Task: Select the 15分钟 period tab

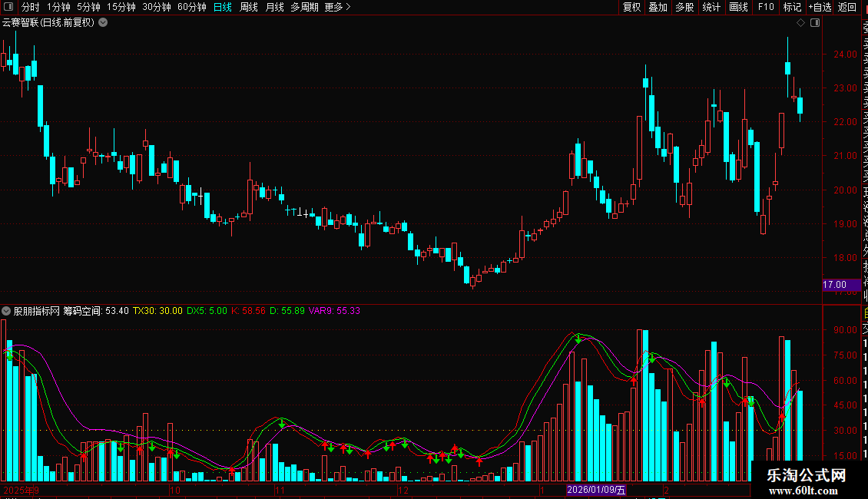Action: [x=121, y=7]
